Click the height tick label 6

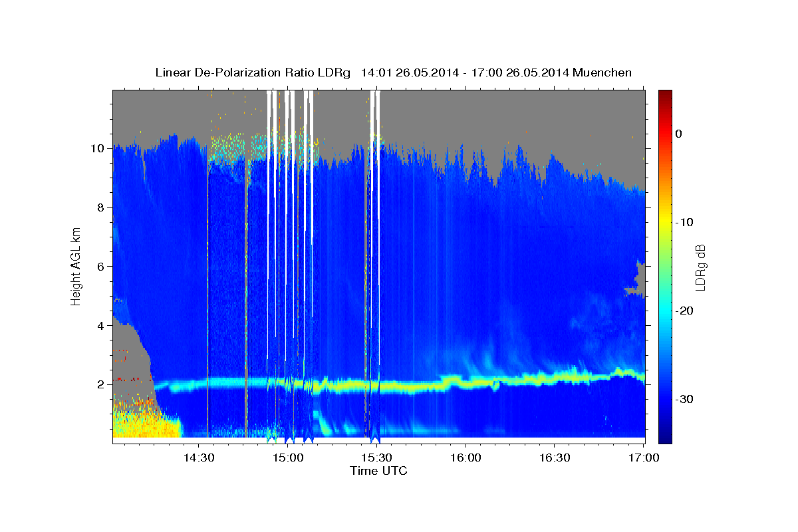[x=102, y=266]
